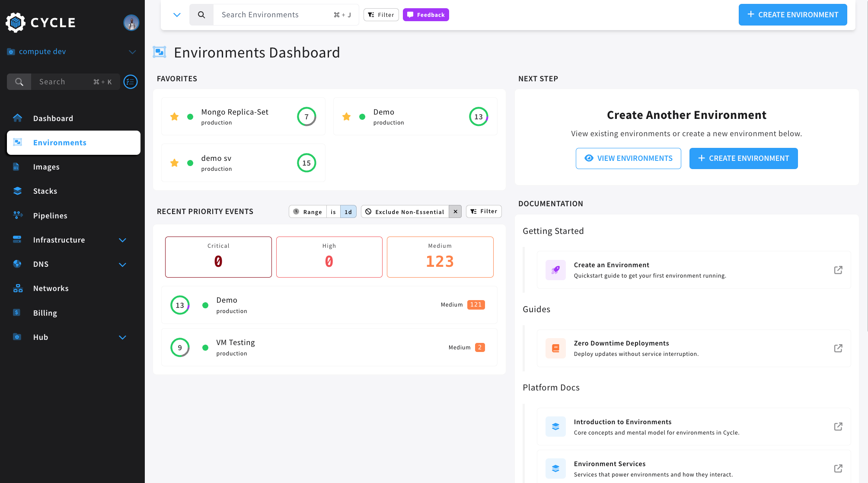This screenshot has height=483, width=868.
Task: Collapse the DNS menu chevron
Action: pos(122,264)
